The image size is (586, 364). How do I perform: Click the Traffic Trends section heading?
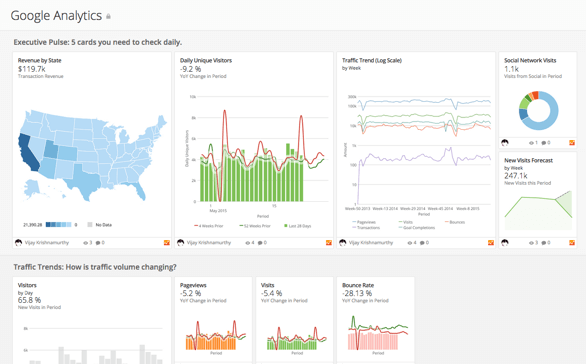coord(95,267)
